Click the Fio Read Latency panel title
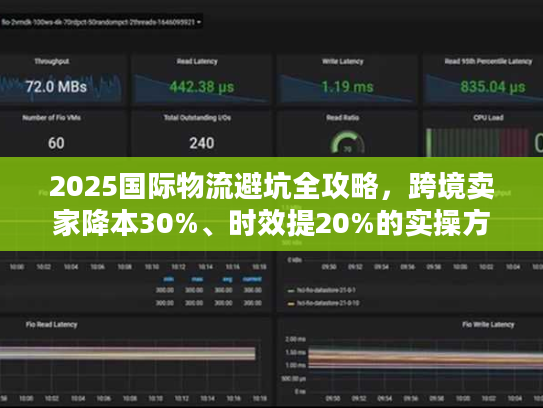This screenshot has height=408, width=543. pyautogui.click(x=51, y=325)
